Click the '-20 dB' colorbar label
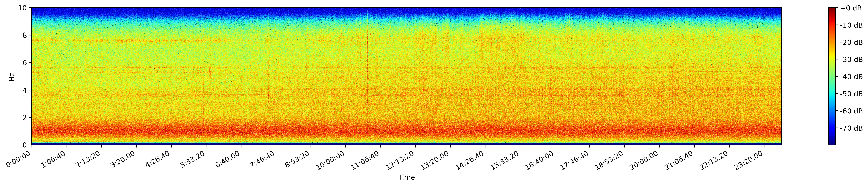This screenshot has height=186, width=868. [852, 43]
